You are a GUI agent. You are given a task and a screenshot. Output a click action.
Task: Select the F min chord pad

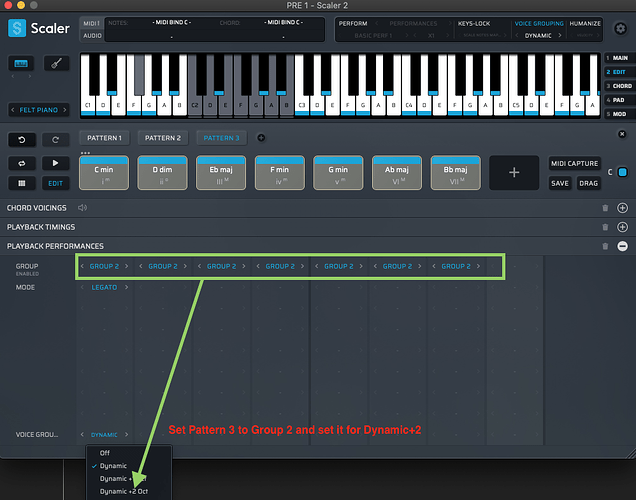(x=280, y=173)
